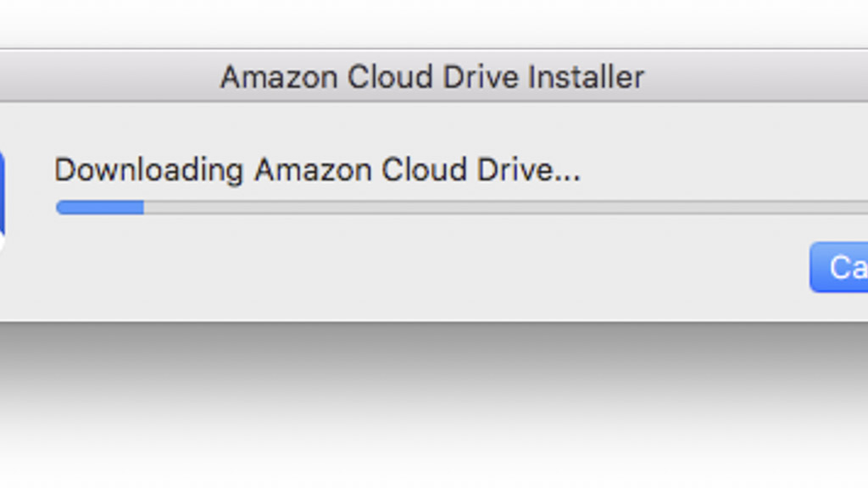
Task: Select the word "Downloading" in the status message
Action: 149,170
